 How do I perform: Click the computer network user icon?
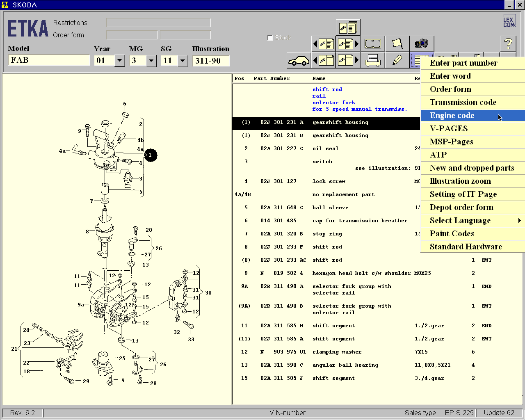pyautogui.click(x=422, y=44)
